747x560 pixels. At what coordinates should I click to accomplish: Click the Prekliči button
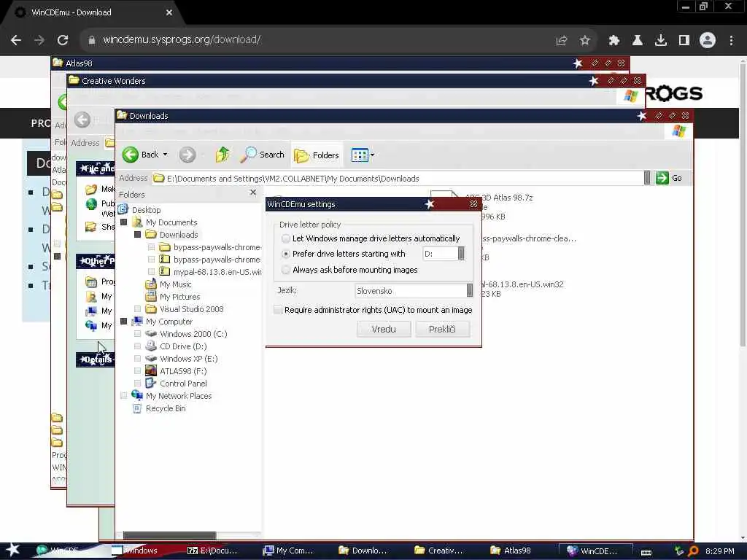(x=442, y=329)
